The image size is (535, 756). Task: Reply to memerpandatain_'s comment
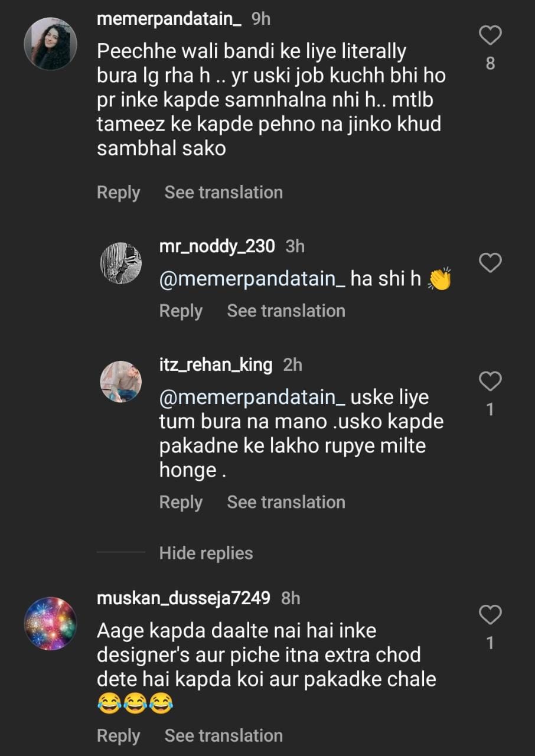pyautogui.click(x=118, y=193)
